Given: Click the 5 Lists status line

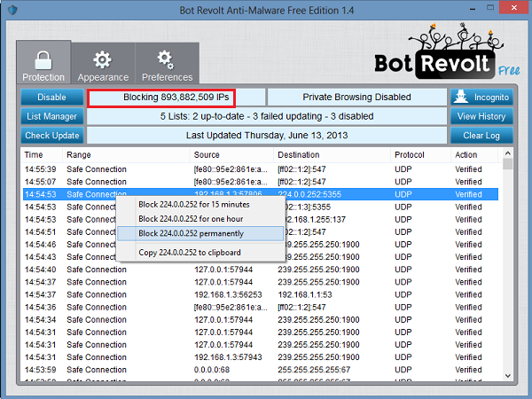Looking at the screenshot, I should pos(267,116).
